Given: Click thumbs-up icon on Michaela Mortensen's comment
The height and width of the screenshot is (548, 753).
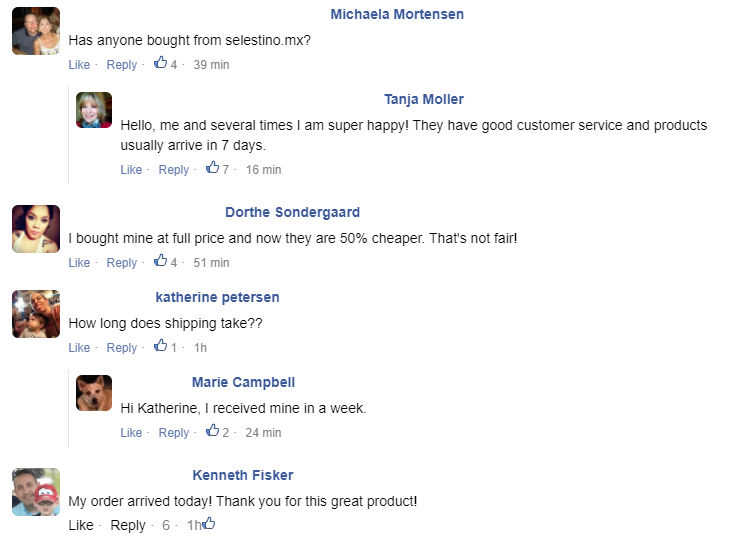Looking at the screenshot, I should [160, 64].
